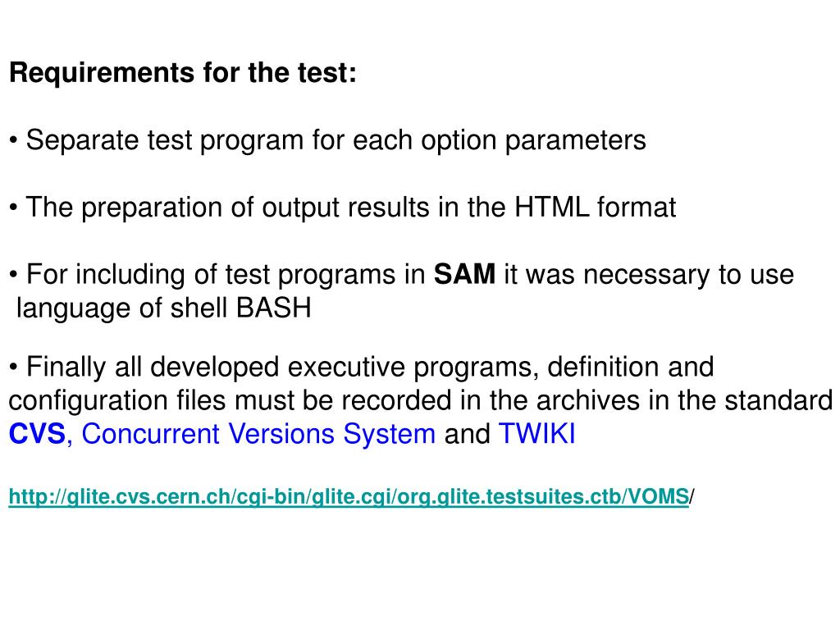
Task: Click the blue CVS bold text
Action: coord(37,433)
